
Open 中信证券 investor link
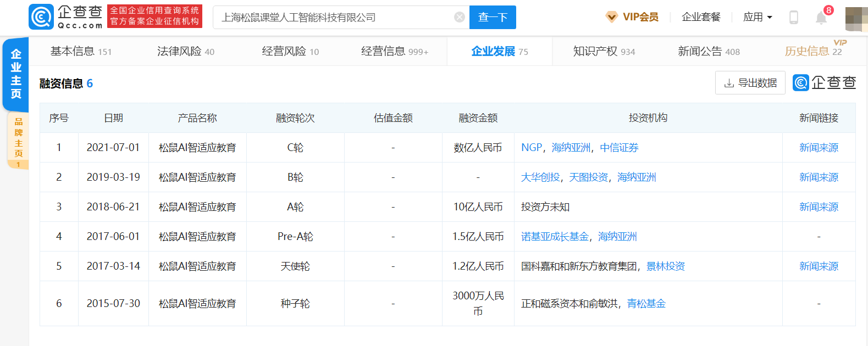click(619, 148)
